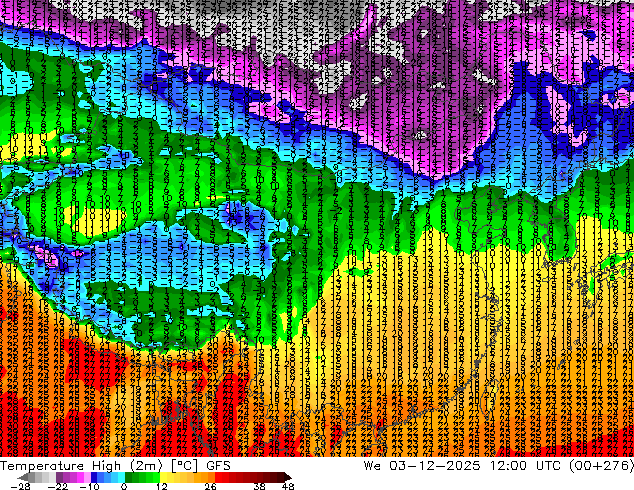Select the '48' label under the color scale
The width and height of the screenshot is (634, 490).
pos(288,486)
